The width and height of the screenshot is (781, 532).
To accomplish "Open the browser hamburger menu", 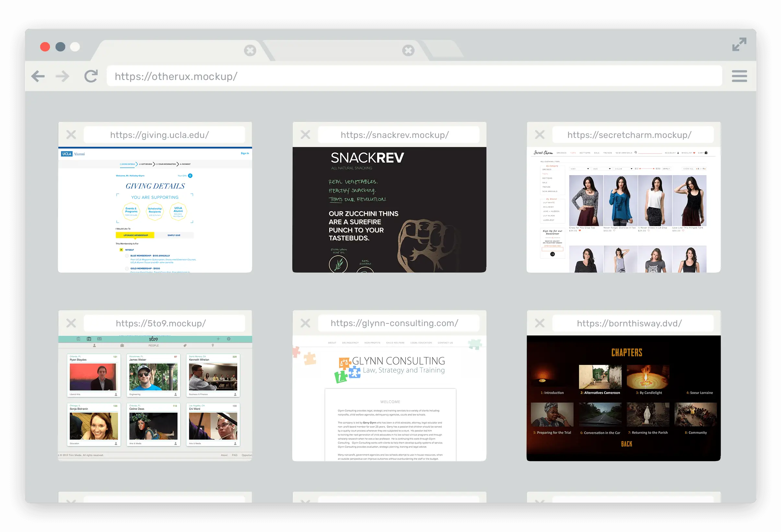I will tap(739, 76).
